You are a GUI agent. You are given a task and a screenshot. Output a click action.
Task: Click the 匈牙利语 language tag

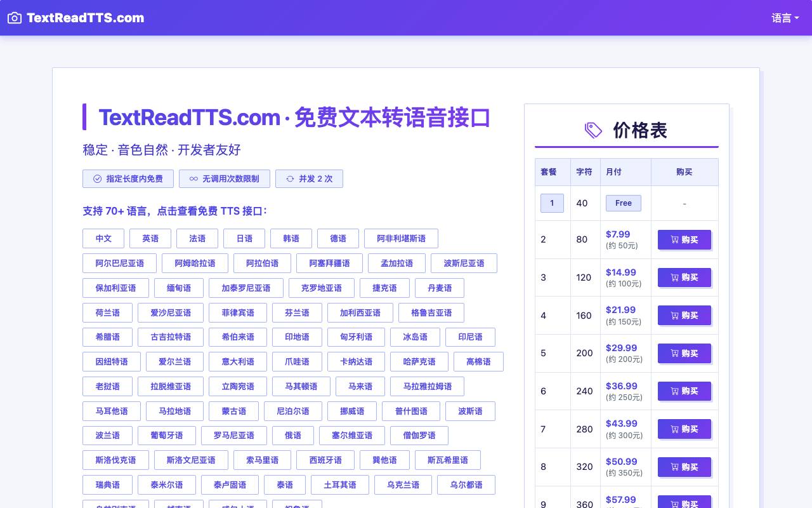click(356, 337)
